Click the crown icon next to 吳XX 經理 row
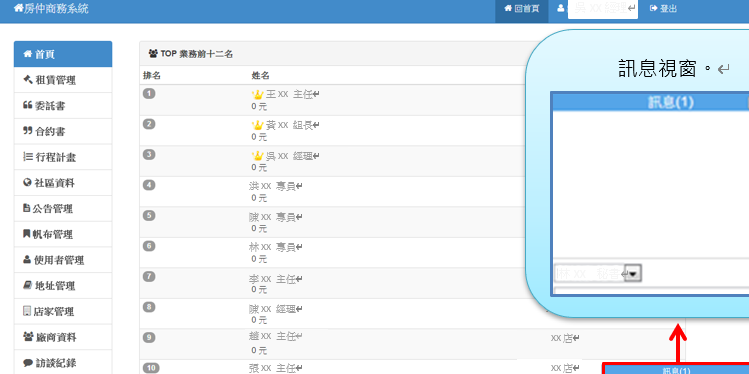749x374 pixels. [257, 156]
